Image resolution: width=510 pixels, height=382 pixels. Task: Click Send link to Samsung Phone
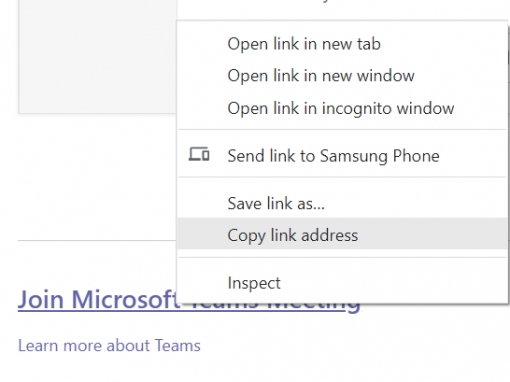pos(342,156)
